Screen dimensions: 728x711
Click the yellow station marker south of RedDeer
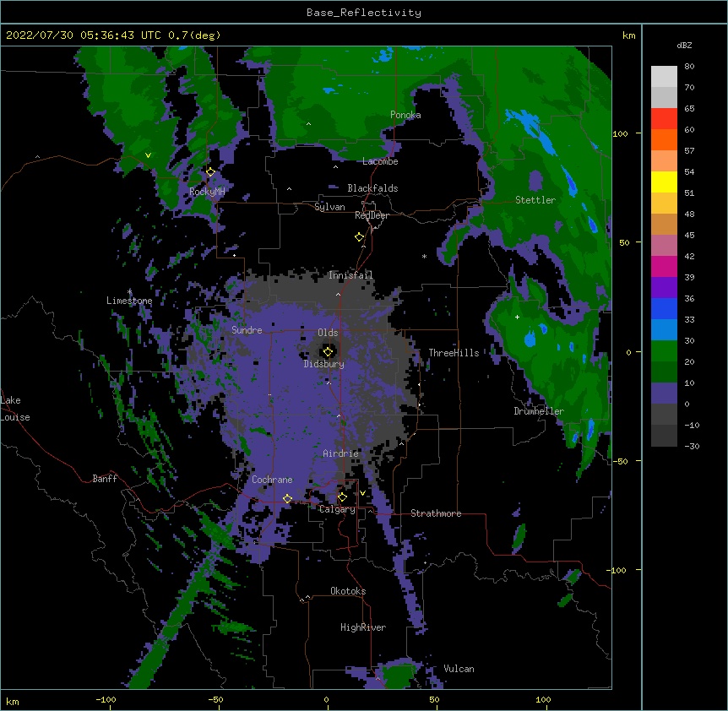coord(360,237)
